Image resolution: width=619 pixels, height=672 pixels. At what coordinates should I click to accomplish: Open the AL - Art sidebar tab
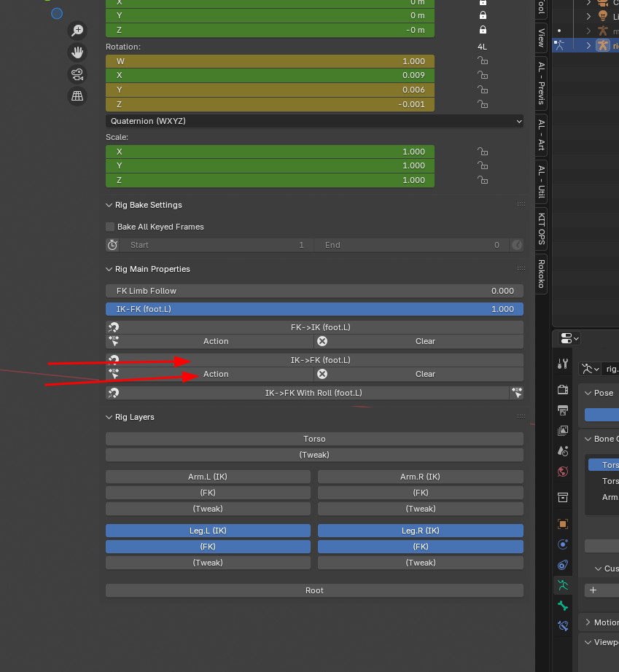(x=542, y=135)
